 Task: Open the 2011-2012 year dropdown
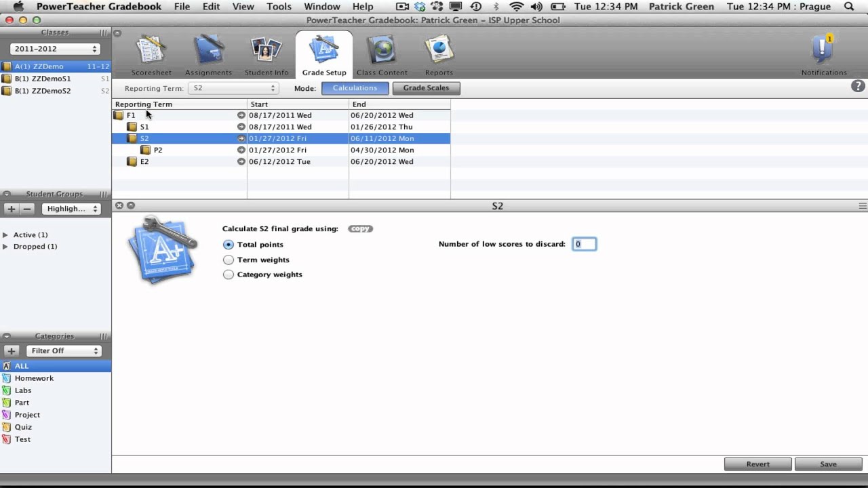pyautogui.click(x=55, y=49)
